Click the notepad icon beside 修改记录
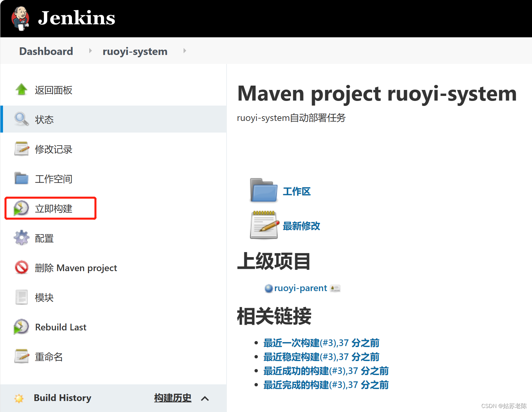The image size is (532, 412). (22, 149)
